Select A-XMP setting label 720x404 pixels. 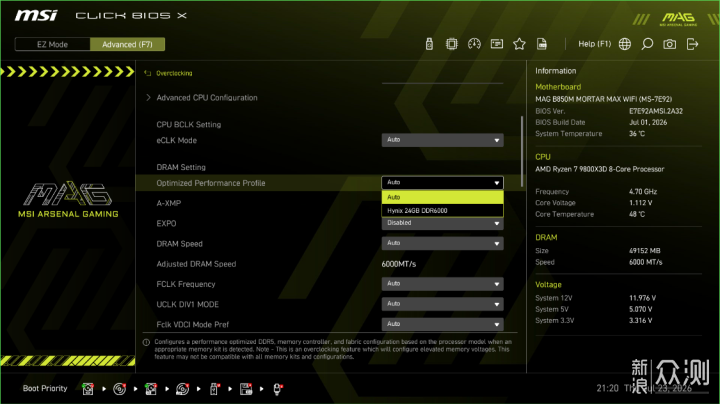tap(169, 203)
